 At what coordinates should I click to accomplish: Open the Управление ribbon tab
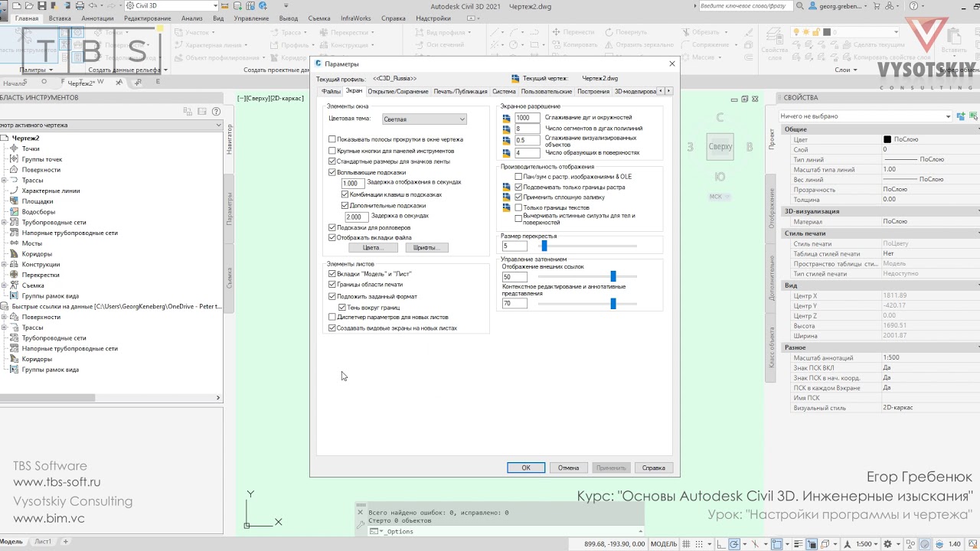point(251,18)
